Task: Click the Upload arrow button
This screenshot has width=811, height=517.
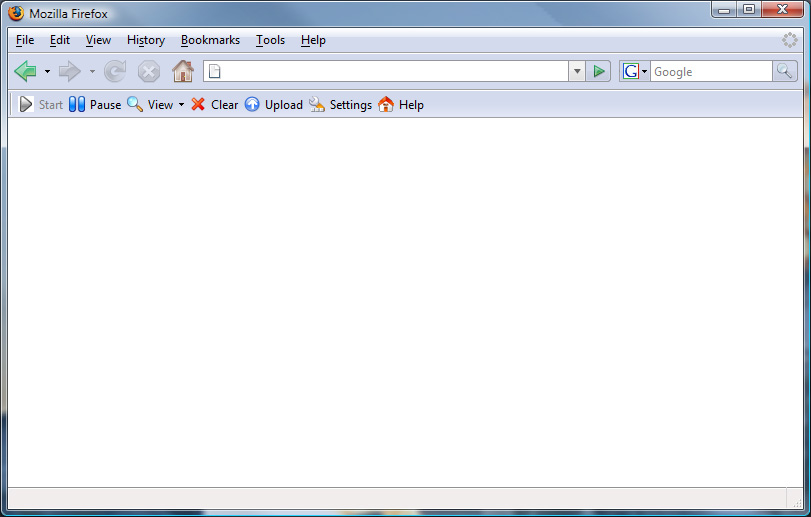Action: point(274,104)
